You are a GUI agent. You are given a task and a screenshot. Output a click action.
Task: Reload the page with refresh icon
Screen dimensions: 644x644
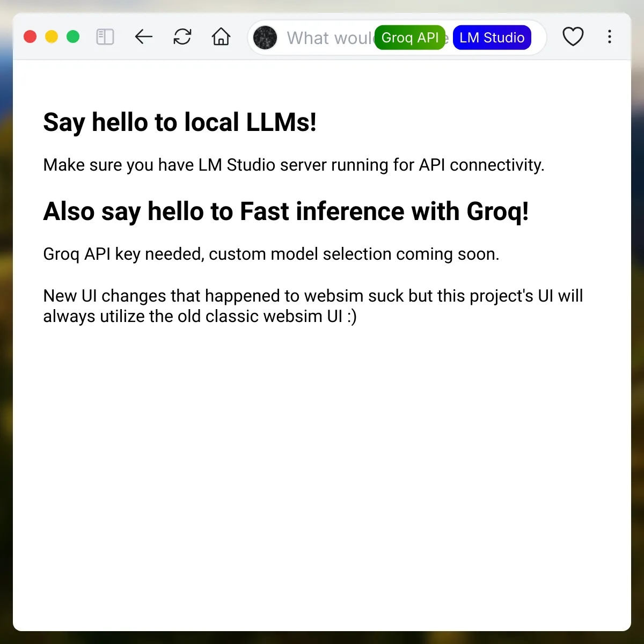click(x=182, y=37)
